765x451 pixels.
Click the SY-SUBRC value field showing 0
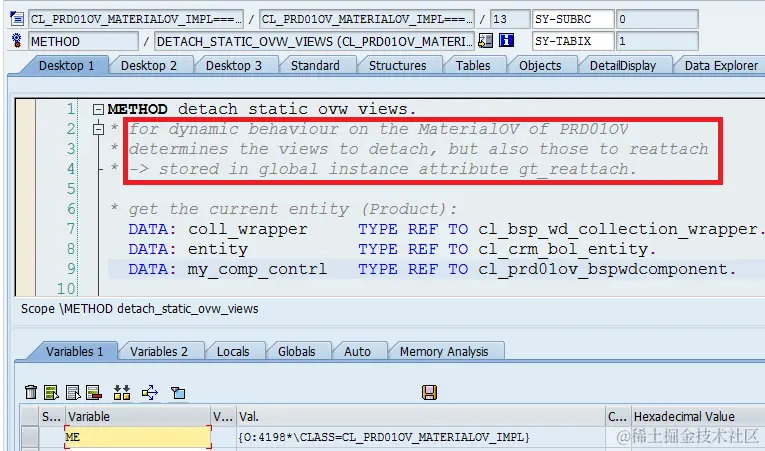pyautogui.click(x=657, y=19)
